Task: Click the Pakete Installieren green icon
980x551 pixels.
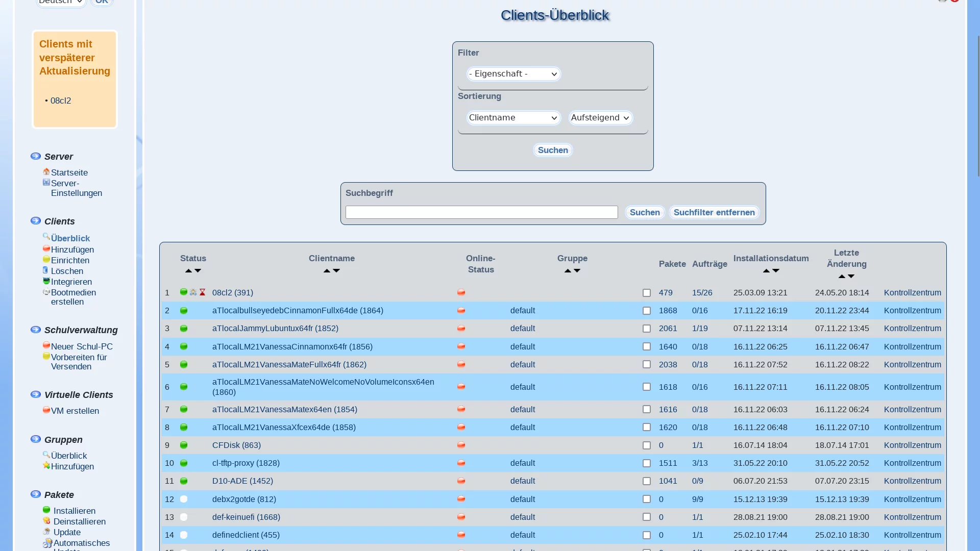Action: coord(46,510)
